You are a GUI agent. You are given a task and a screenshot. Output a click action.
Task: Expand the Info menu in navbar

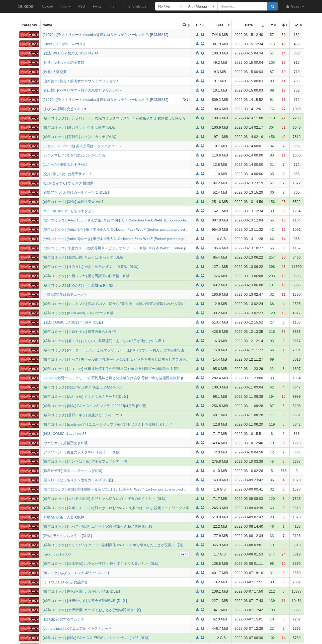tap(65, 6)
